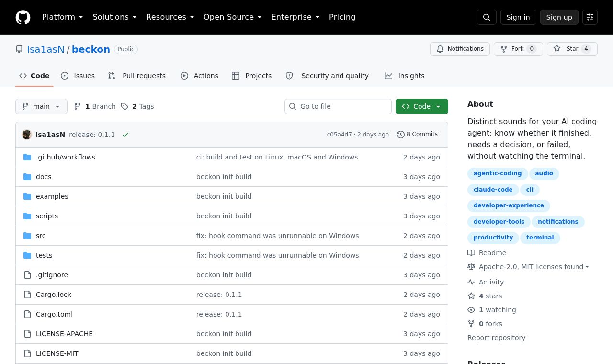Select the Code tab
The height and width of the screenshot is (364, 613).
coord(34,76)
